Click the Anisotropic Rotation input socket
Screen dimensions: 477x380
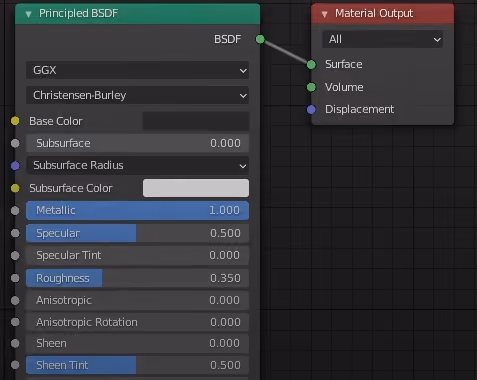tap(15, 322)
